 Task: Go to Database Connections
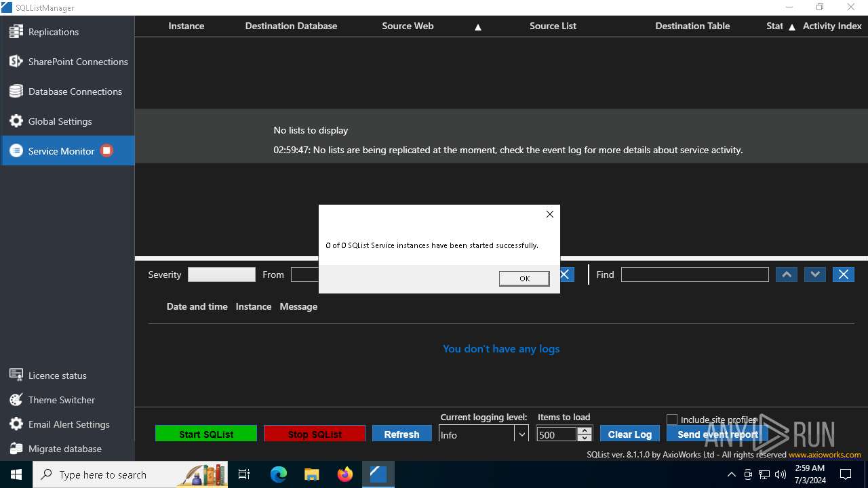click(x=68, y=91)
